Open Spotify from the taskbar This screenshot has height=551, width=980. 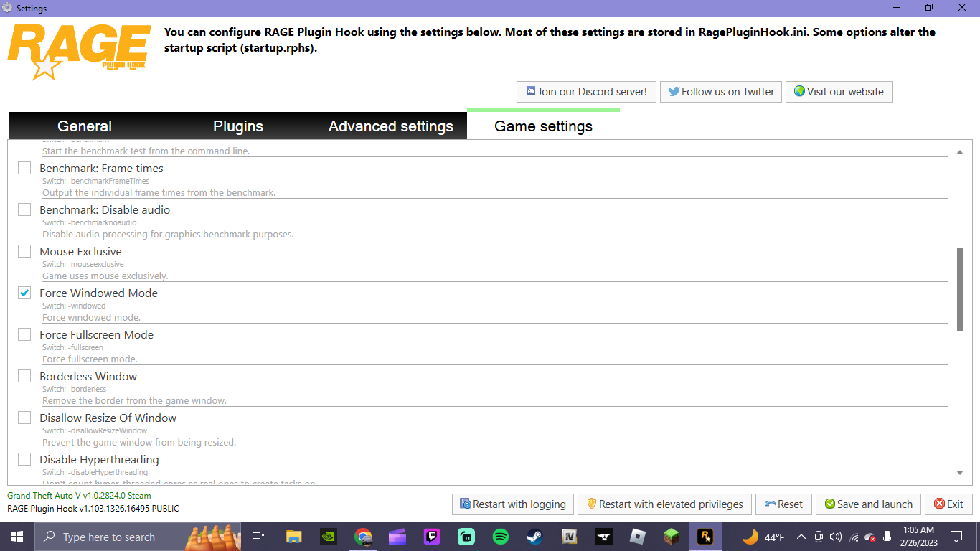[501, 537]
